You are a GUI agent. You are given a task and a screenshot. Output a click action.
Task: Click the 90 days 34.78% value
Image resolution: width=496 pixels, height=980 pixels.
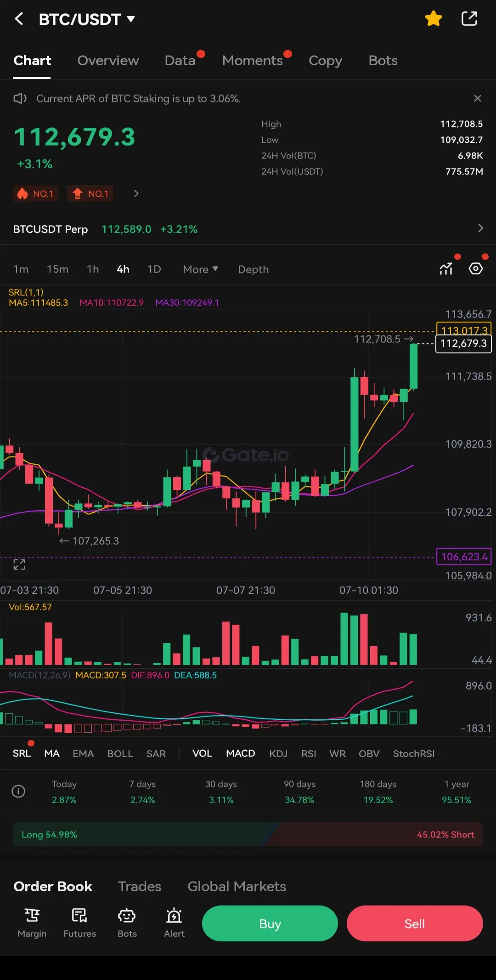coord(299,800)
